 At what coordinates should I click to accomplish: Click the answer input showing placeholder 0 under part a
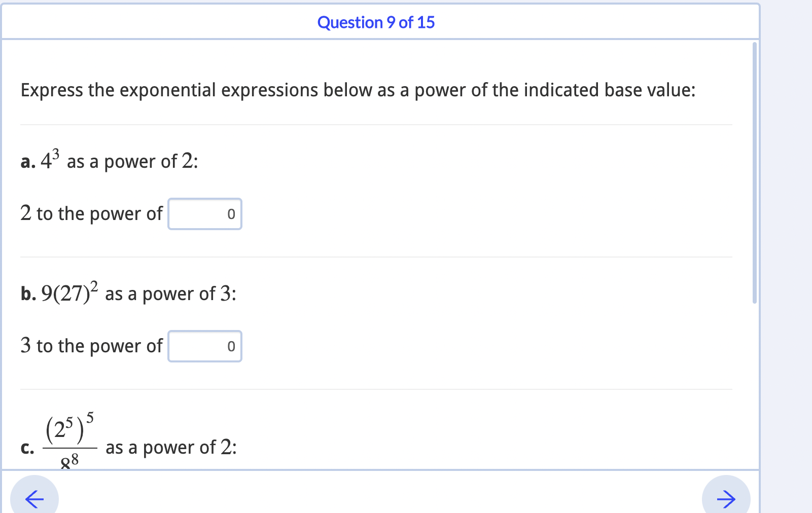[204, 214]
